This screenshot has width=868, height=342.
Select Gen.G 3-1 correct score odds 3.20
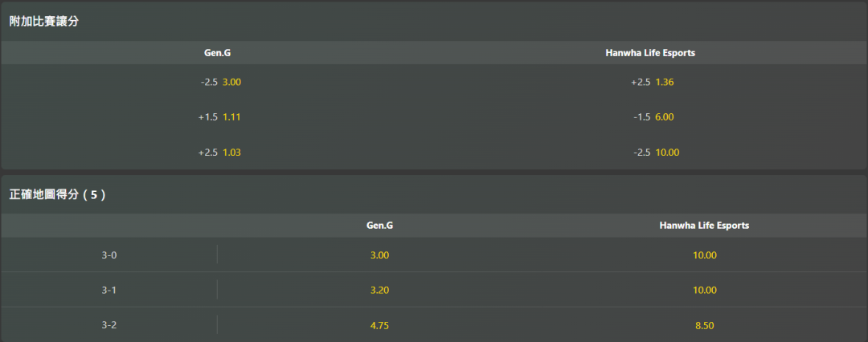(379, 290)
